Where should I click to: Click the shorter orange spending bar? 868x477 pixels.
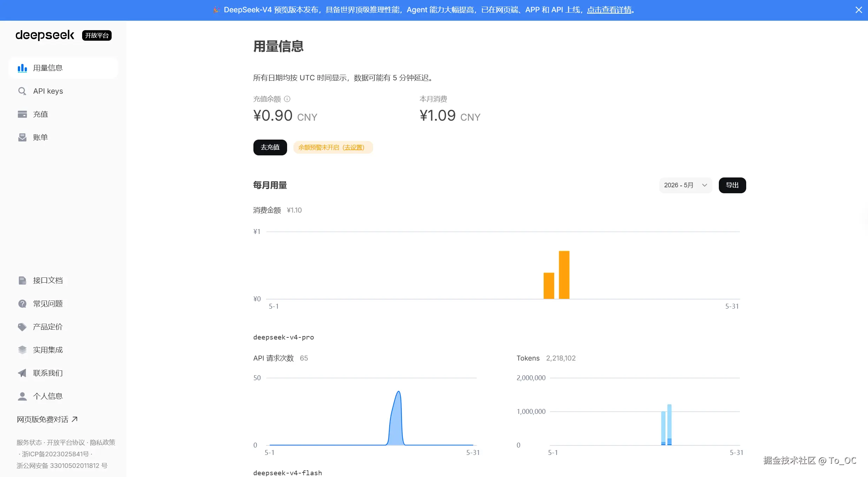point(549,286)
